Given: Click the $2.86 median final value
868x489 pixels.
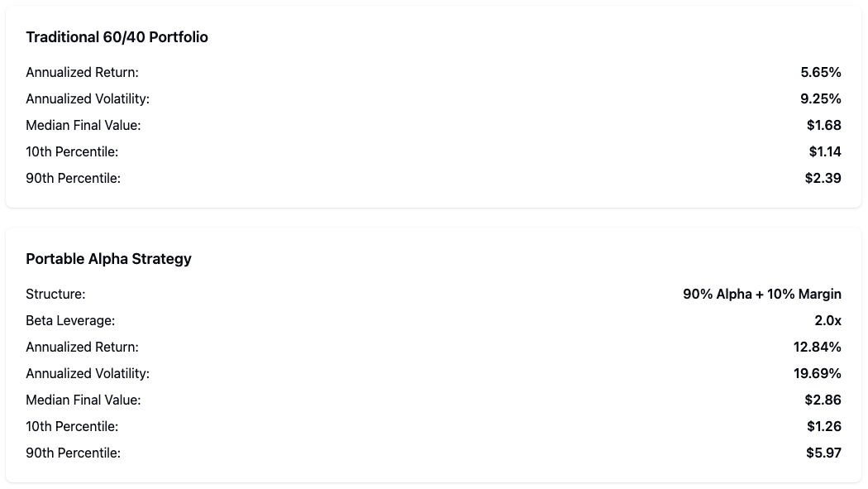Looking at the screenshot, I should 823,400.
